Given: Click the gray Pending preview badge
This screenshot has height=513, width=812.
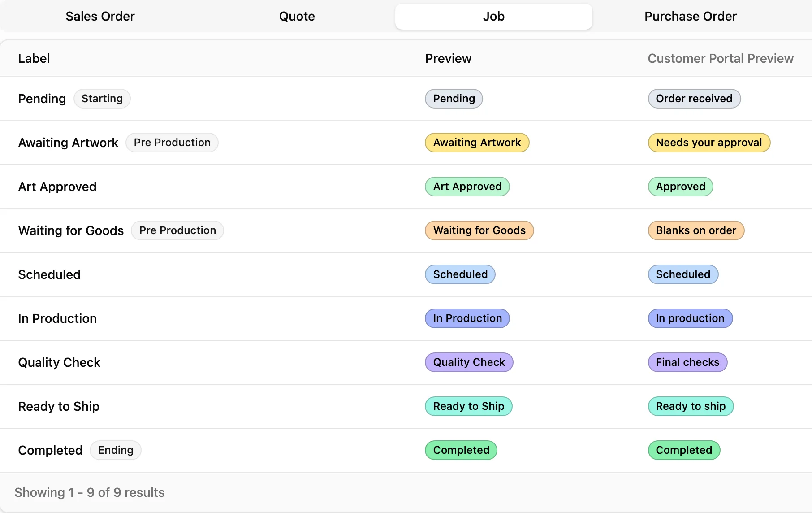Looking at the screenshot, I should (454, 99).
